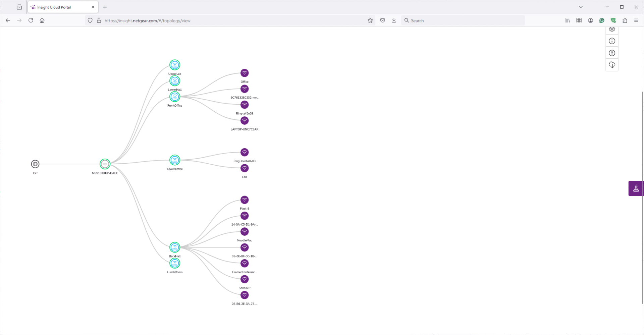Click the BackHall access point icon
Screen dimensions: 644x335
(175, 247)
